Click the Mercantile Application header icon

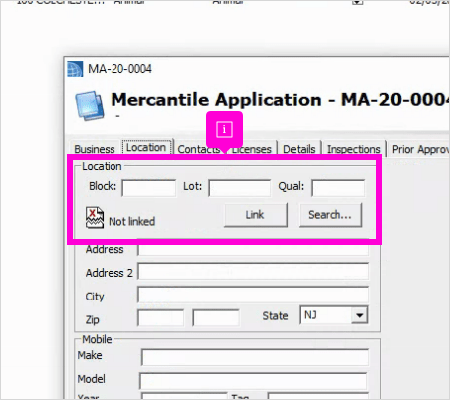click(x=90, y=106)
